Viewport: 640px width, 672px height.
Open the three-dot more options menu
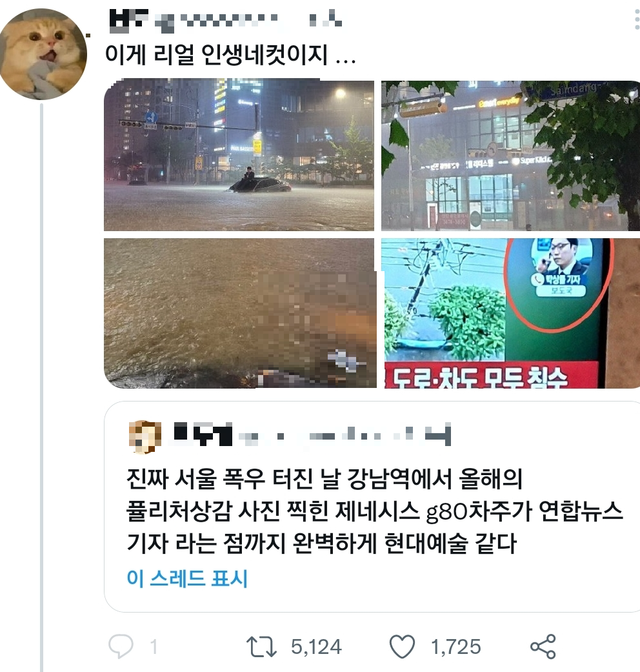pyautogui.click(x=637, y=20)
